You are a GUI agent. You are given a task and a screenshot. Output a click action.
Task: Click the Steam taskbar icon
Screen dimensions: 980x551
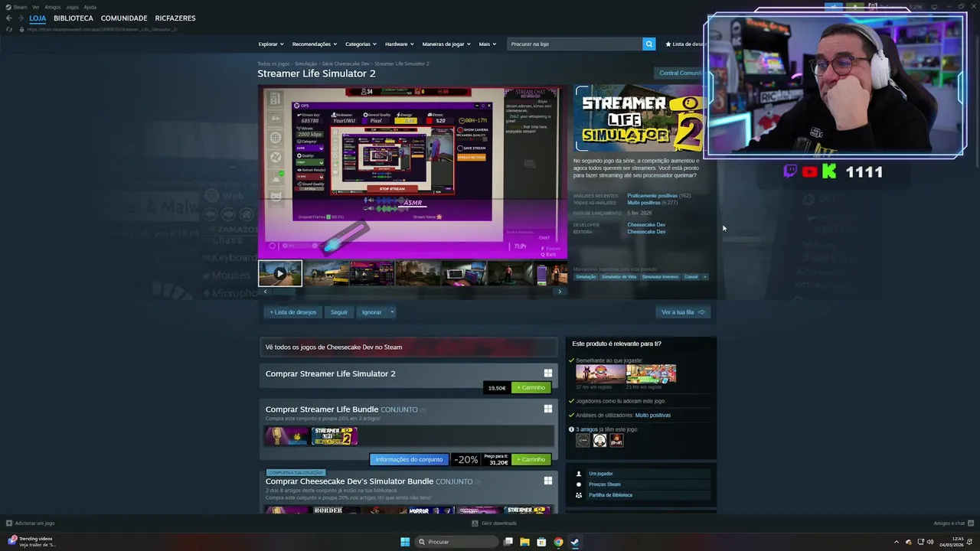pos(575,542)
